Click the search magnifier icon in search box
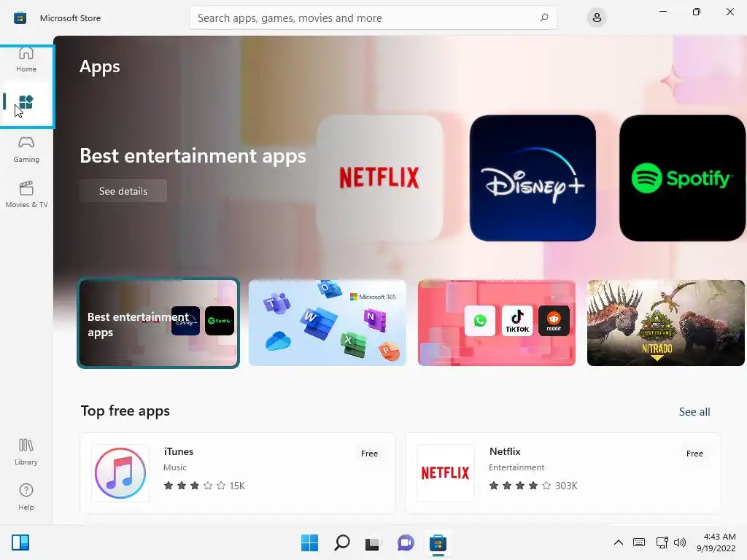This screenshot has width=747, height=560. (x=544, y=17)
